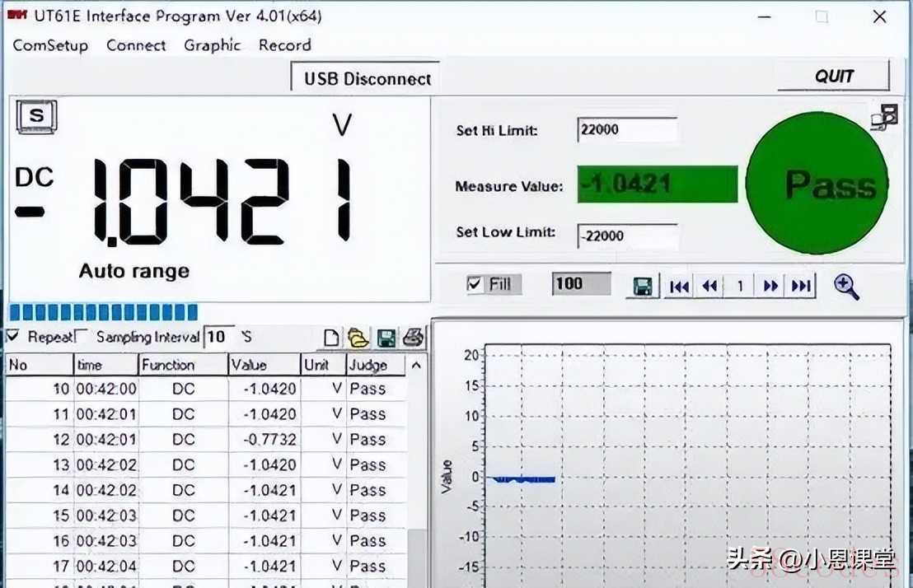
Task: Click the green Pass indicator
Action: [817, 183]
